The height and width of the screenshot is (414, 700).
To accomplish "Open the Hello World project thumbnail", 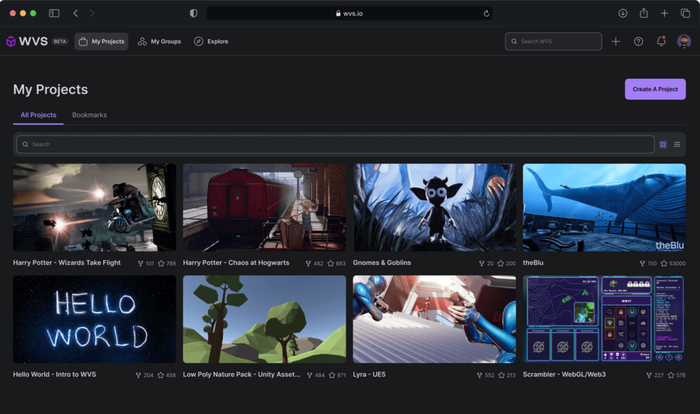I will [94, 319].
